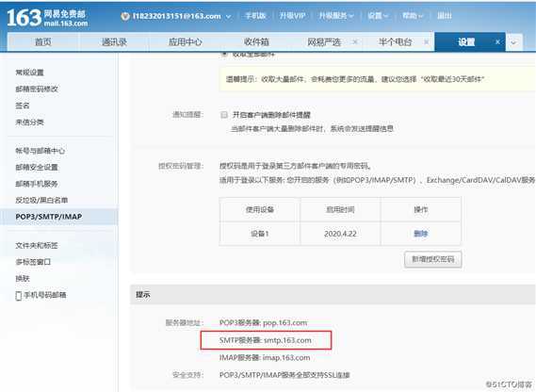Viewport: 536px width, 392px height.
Task: Enable 开启客户端删除邮件提醒 checkbox
Action: pos(224,115)
